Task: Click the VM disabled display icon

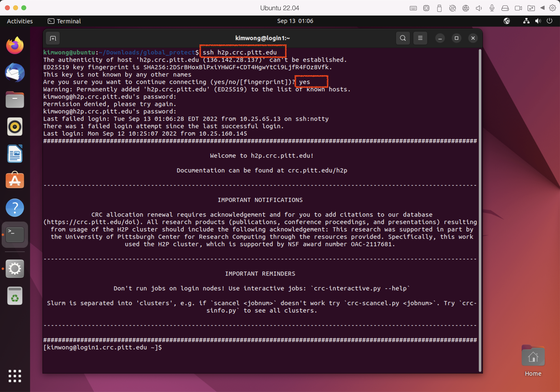Action: coord(452,8)
